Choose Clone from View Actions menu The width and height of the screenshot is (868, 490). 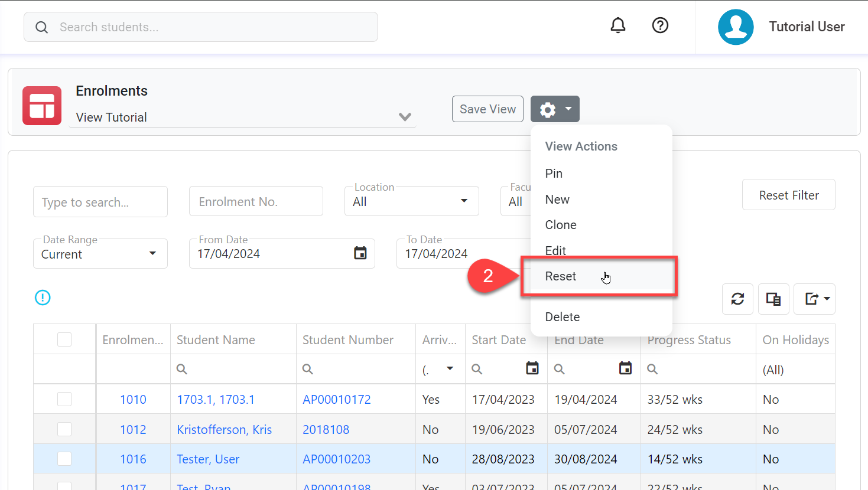[x=601, y=225]
